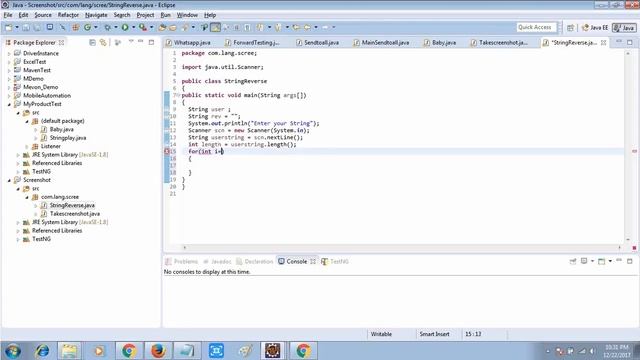640x360 pixels.
Task: Collapse the Screenshot project
Action: [9, 180]
